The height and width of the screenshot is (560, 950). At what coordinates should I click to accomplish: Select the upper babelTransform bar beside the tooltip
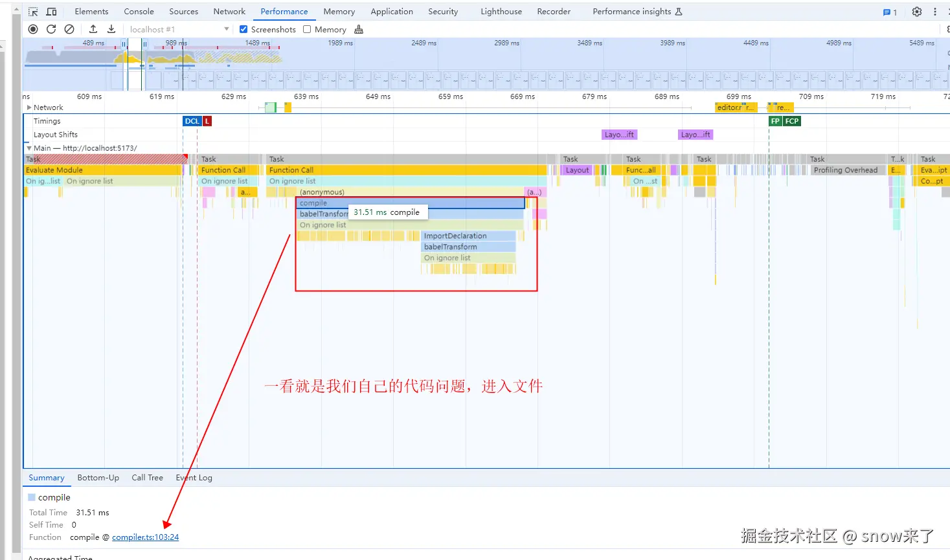click(322, 214)
